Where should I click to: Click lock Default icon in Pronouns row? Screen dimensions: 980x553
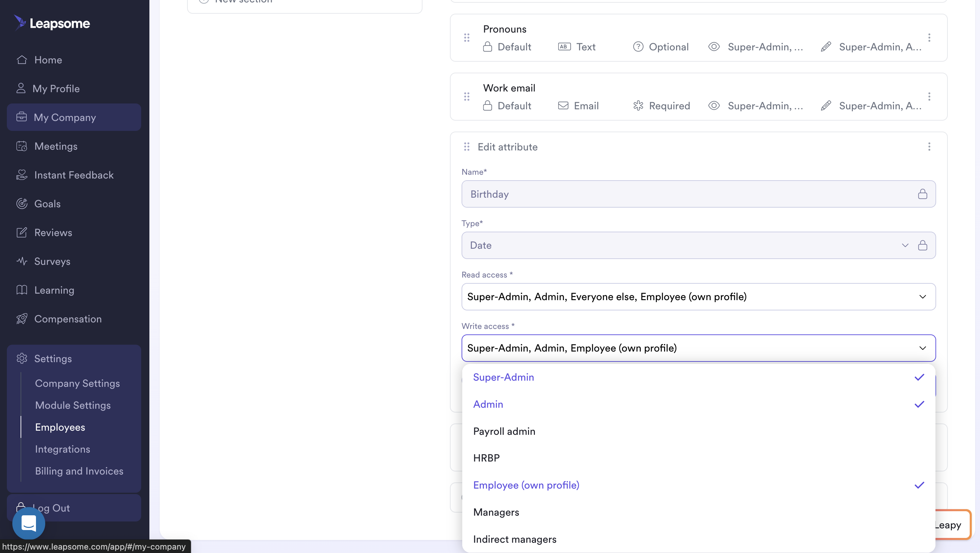[487, 47]
